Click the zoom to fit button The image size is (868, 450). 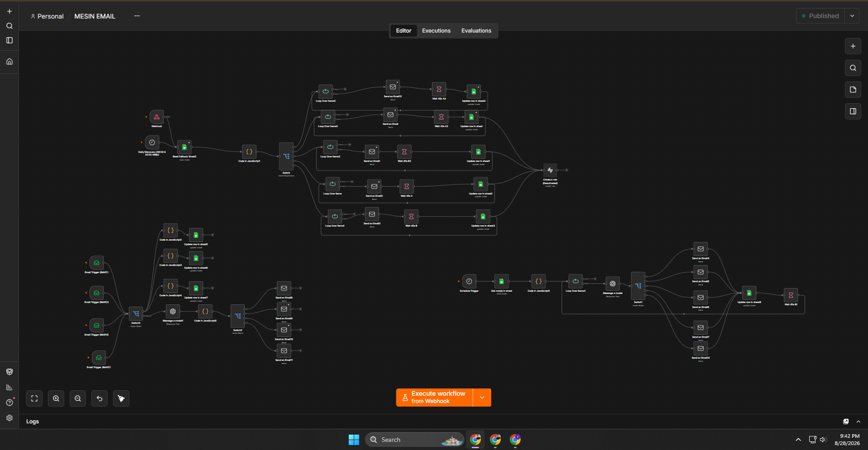[34, 398]
